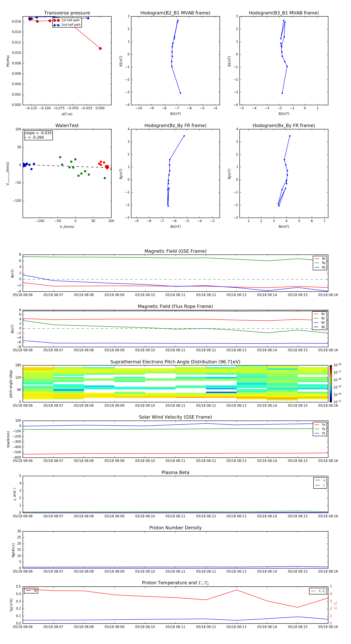Viewport: 351px width, 644px height.
Task: Click 'Solar Wind Velocity (GSE Frame)' title
Action: click(x=175, y=417)
